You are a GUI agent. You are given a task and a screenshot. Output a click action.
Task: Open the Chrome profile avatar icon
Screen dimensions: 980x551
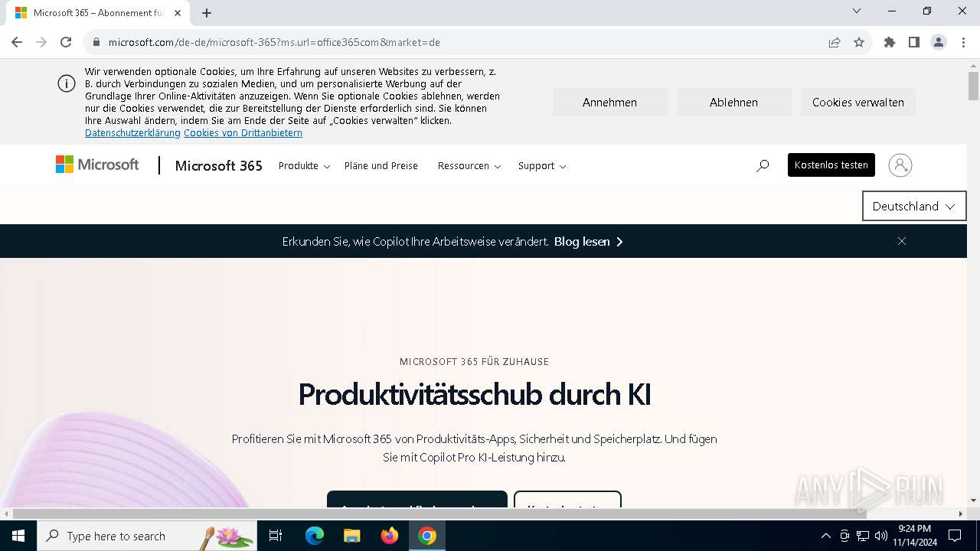pyautogui.click(x=939, y=42)
